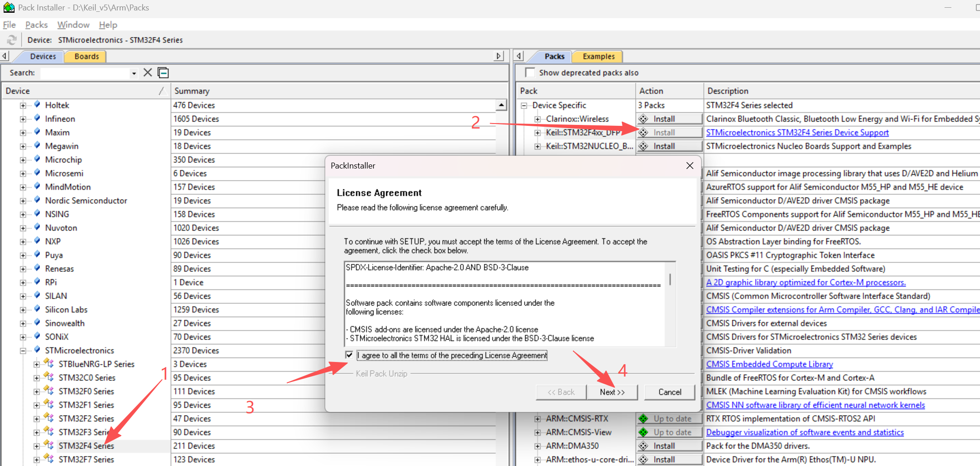The image size is (980, 466).
Task: Select the Packs tab
Action: (554, 56)
